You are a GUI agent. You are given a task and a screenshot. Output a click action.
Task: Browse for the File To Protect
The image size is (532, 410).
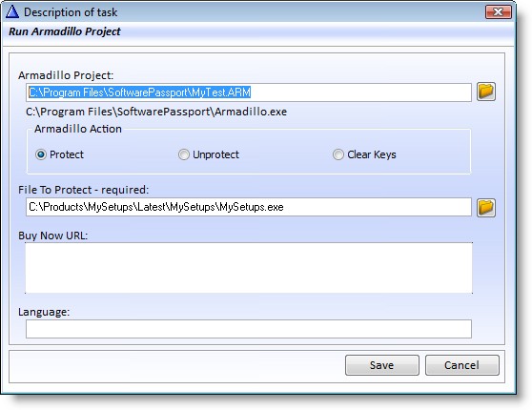[486, 207]
